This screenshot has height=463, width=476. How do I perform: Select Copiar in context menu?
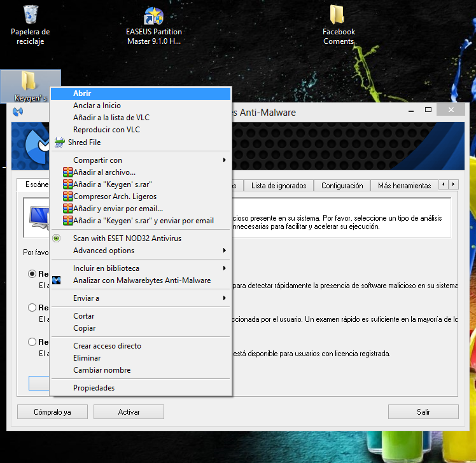pyautogui.click(x=141, y=328)
